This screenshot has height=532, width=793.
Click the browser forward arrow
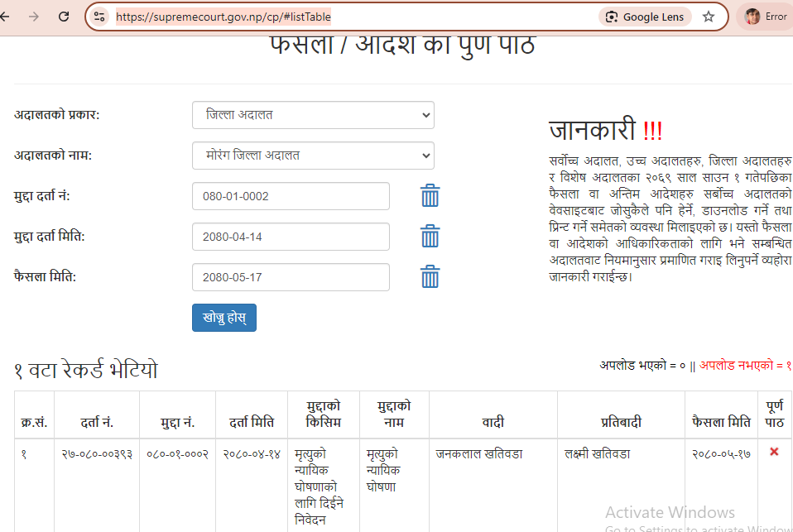tap(34, 17)
